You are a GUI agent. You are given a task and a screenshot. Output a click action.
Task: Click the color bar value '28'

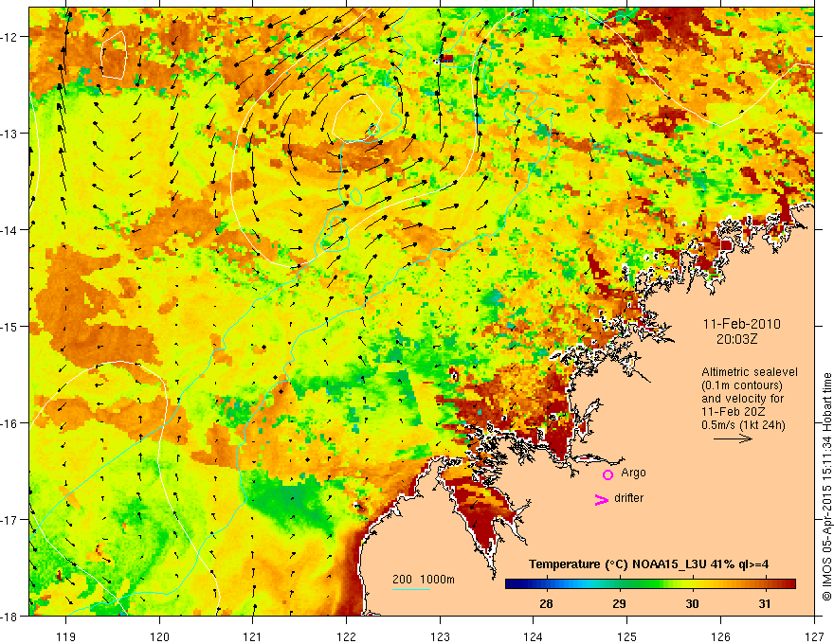pos(546,604)
